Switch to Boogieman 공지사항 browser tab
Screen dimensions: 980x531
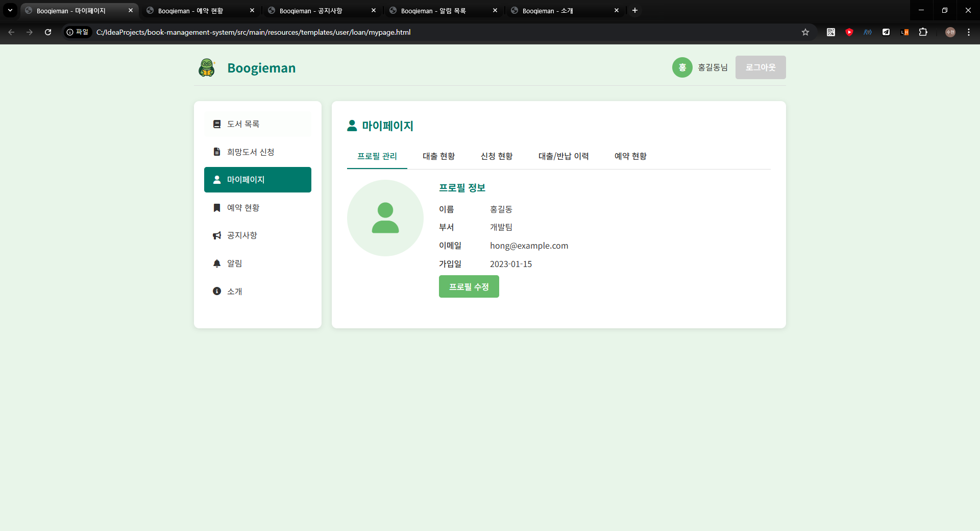[316, 11]
